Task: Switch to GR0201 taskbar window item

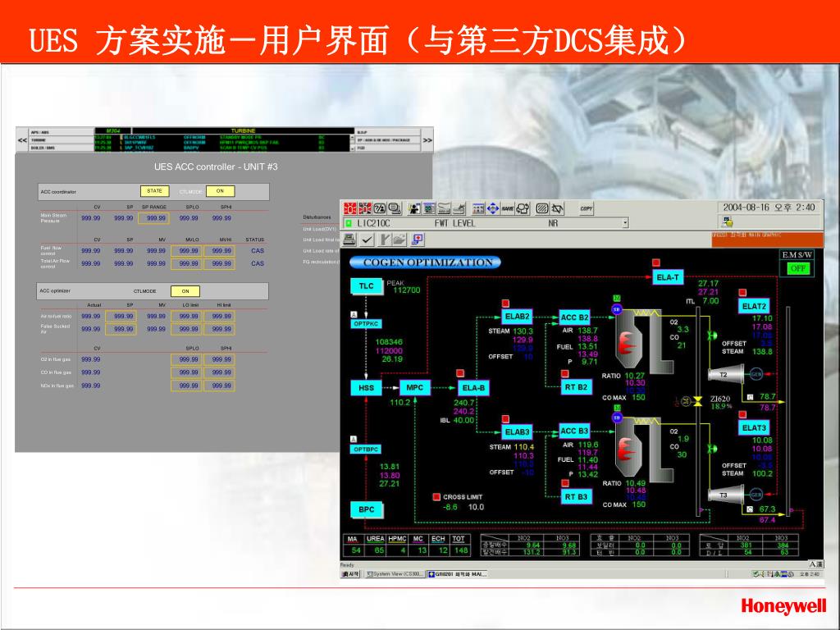Action: (x=457, y=574)
